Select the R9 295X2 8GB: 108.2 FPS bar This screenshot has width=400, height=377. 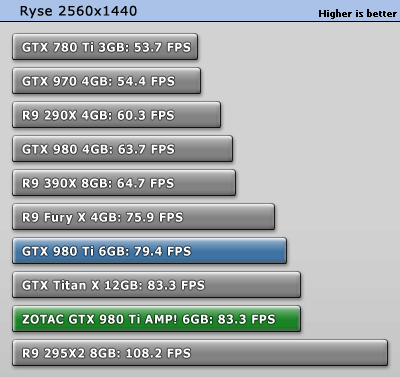(200, 353)
